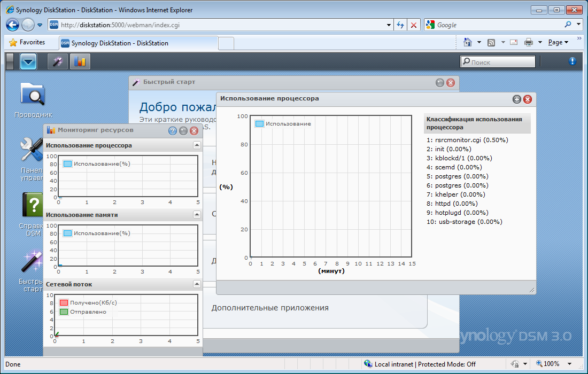Open the DSM main menu dropdown button
This screenshot has width=588, height=374.
28,61
